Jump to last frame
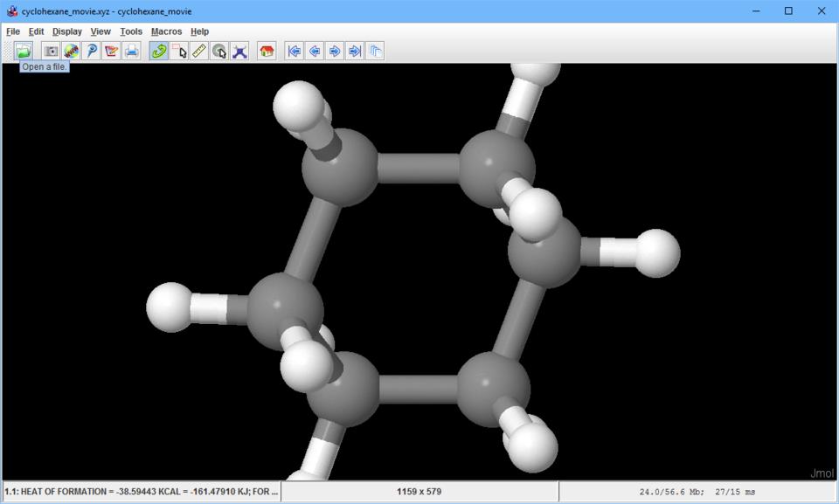 [x=355, y=52]
